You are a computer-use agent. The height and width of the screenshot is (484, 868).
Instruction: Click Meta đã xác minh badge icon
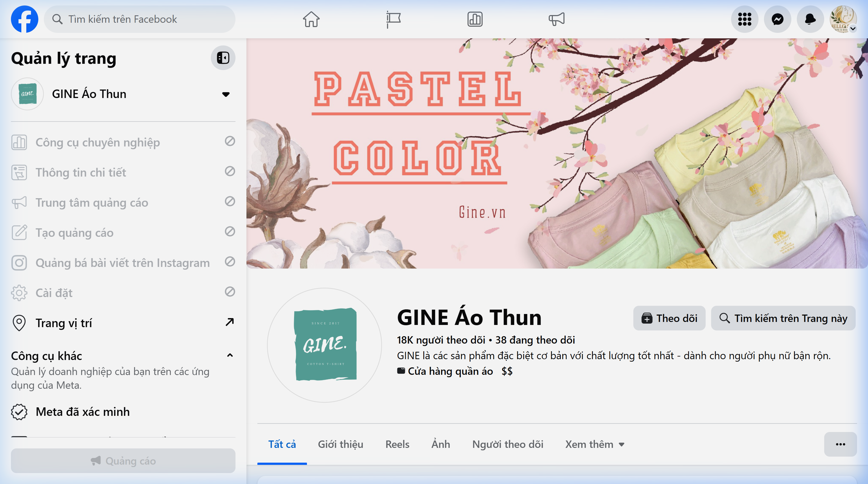[19, 412]
